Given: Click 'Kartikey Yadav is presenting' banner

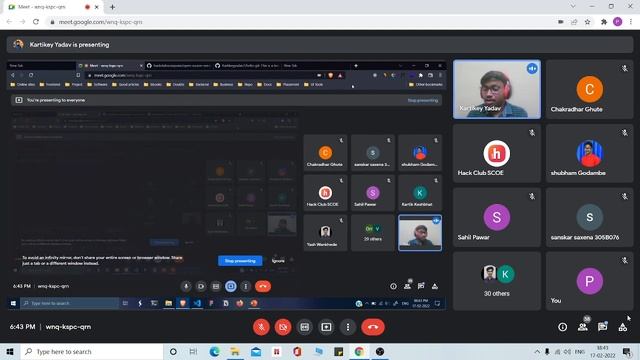Looking at the screenshot, I should [320, 44].
